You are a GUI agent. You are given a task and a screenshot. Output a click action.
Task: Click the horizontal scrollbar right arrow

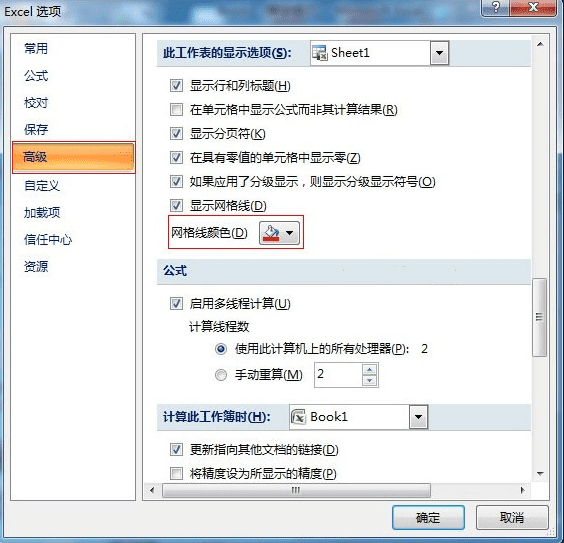tap(523, 490)
